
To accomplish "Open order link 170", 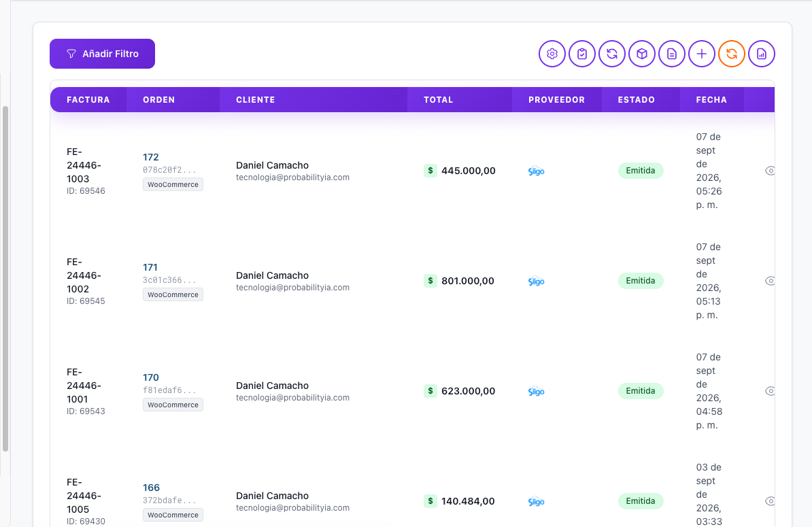I will pos(151,377).
